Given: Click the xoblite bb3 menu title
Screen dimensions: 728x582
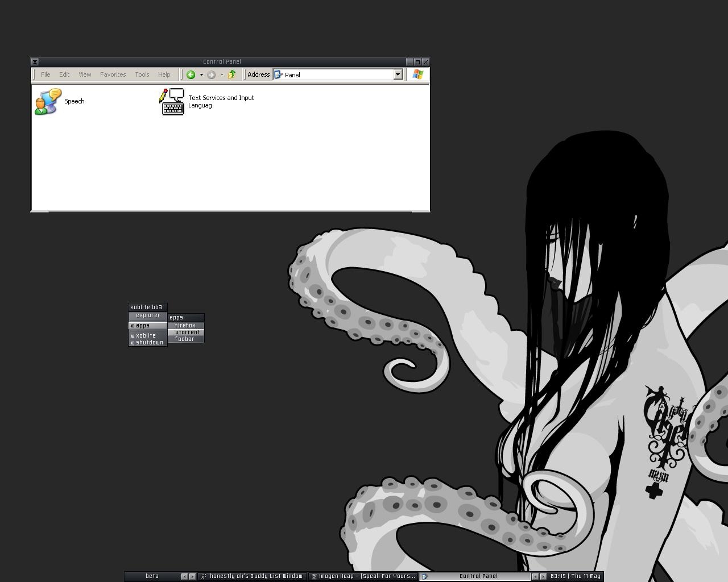Looking at the screenshot, I should [148, 307].
